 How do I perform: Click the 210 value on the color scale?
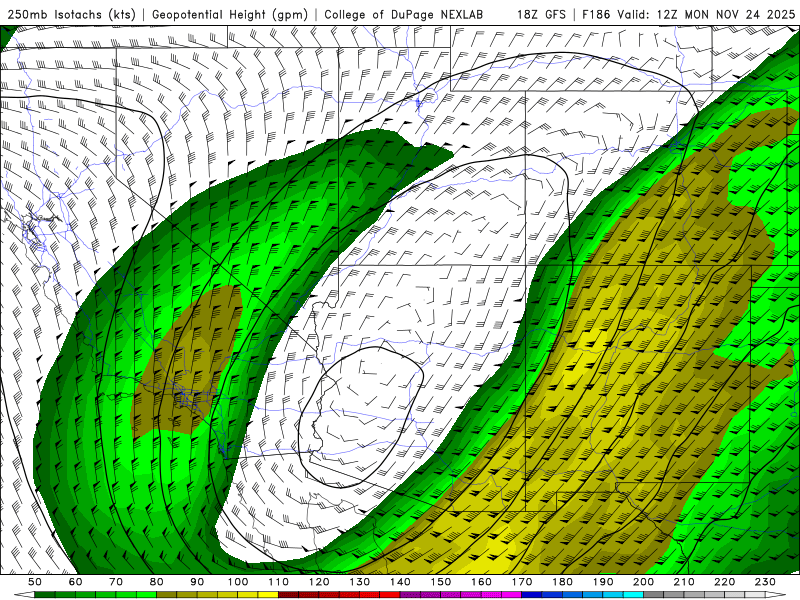pyautogui.click(x=684, y=582)
